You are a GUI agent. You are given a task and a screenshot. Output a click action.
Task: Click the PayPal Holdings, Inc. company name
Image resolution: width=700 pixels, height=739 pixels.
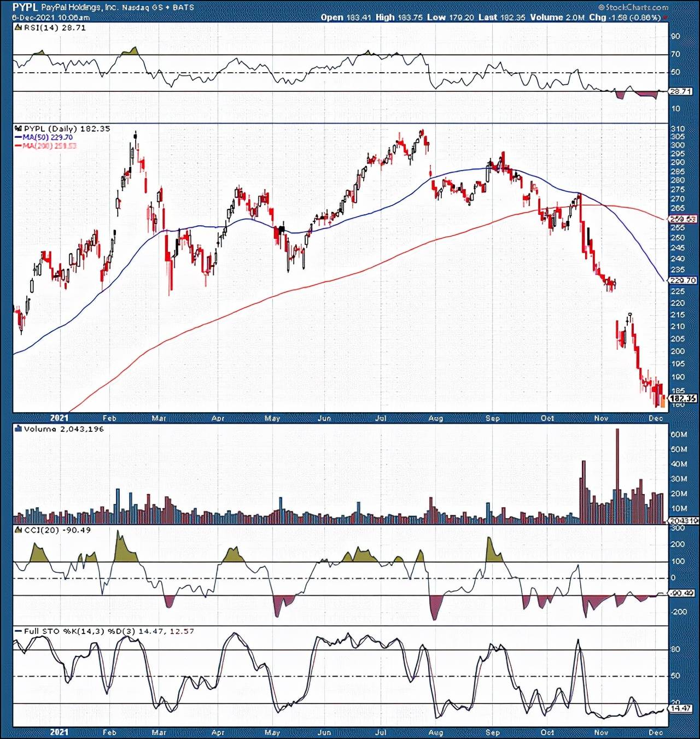(79, 8)
